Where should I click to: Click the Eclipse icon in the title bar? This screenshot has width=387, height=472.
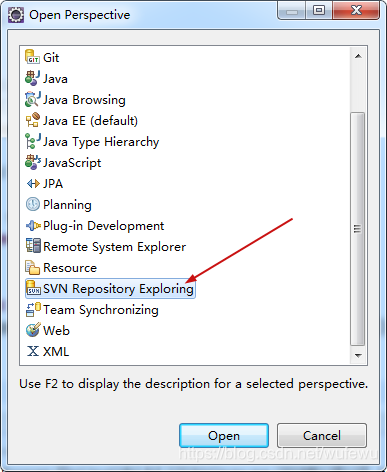click(x=16, y=15)
